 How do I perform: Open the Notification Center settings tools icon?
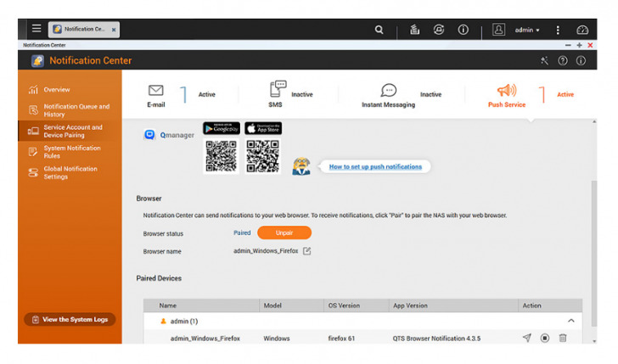coord(544,61)
